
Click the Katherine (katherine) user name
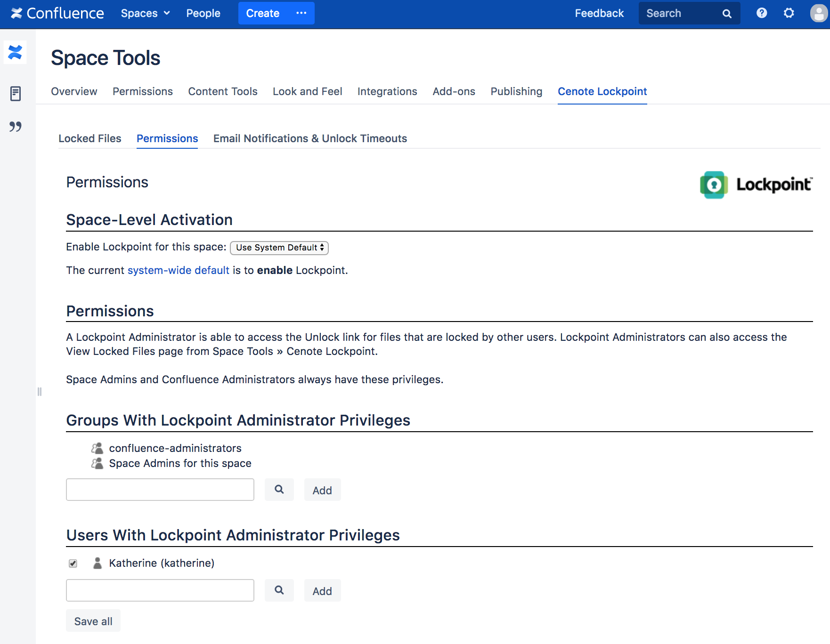click(162, 563)
